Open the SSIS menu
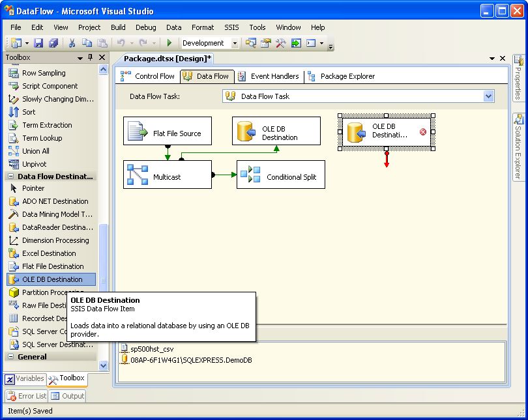Viewport: 528px width, 420px height. (x=231, y=27)
